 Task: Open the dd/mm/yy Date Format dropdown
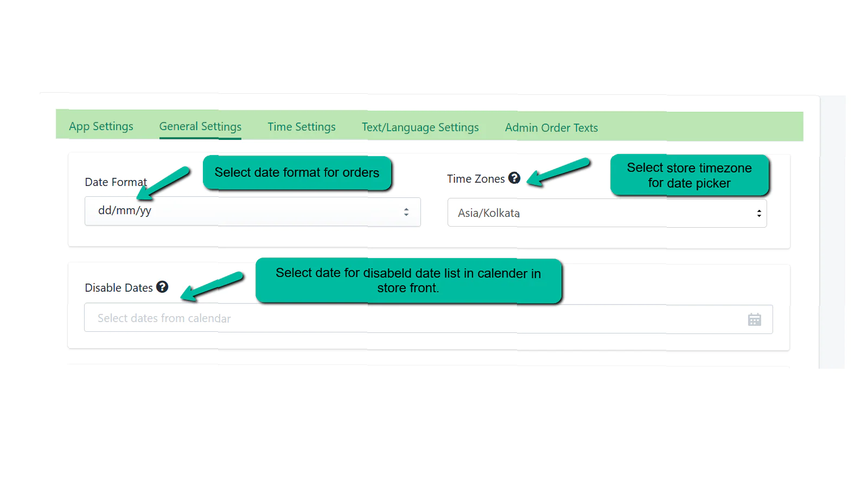point(252,211)
